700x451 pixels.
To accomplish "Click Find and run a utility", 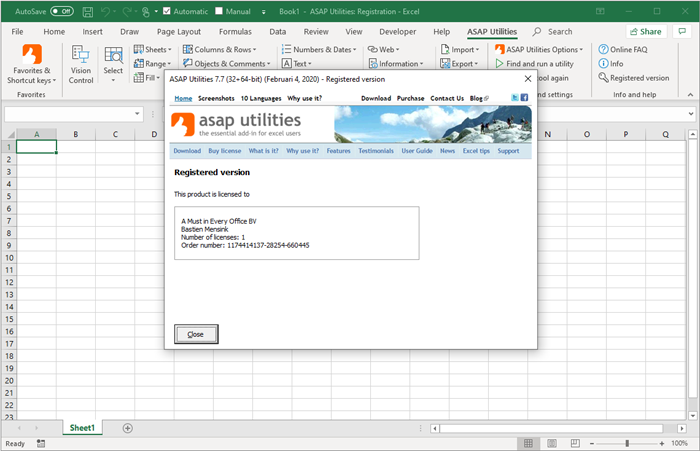I will pos(534,64).
